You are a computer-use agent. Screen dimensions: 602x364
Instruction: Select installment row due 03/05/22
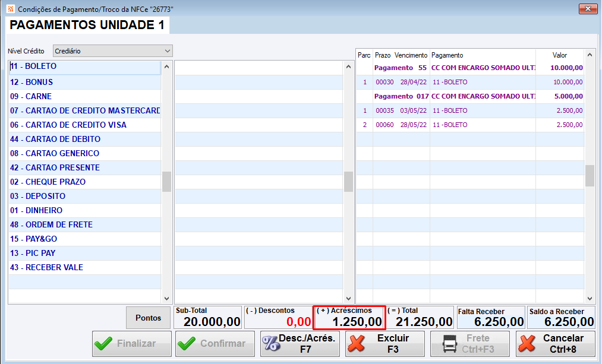pyautogui.click(x=470, y=110)
